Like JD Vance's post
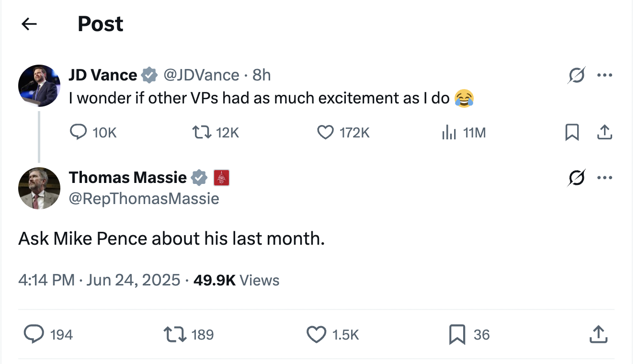The width and height of the screenshot is (638, 364). coord(325,132)
